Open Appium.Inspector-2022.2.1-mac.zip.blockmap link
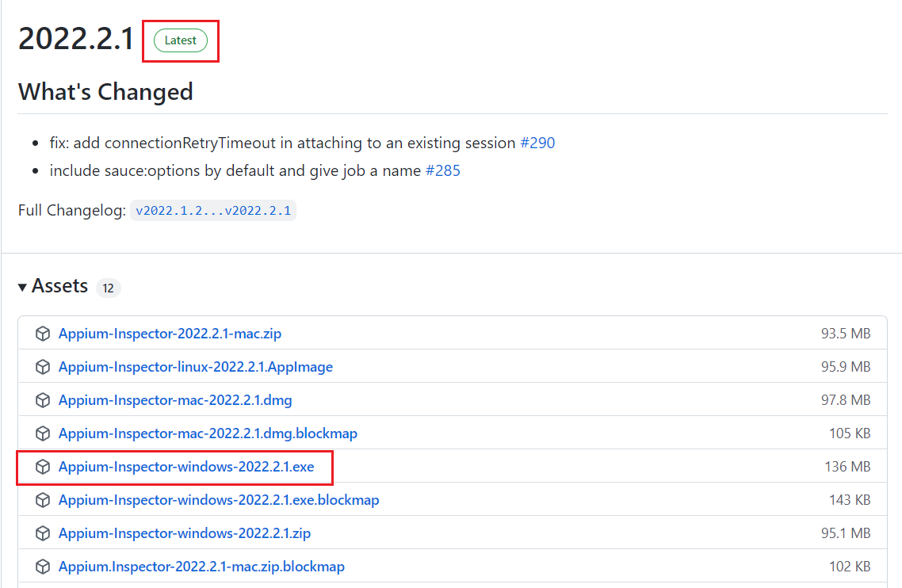This screenshot has height=588, width=902. (x=201, y=567)
